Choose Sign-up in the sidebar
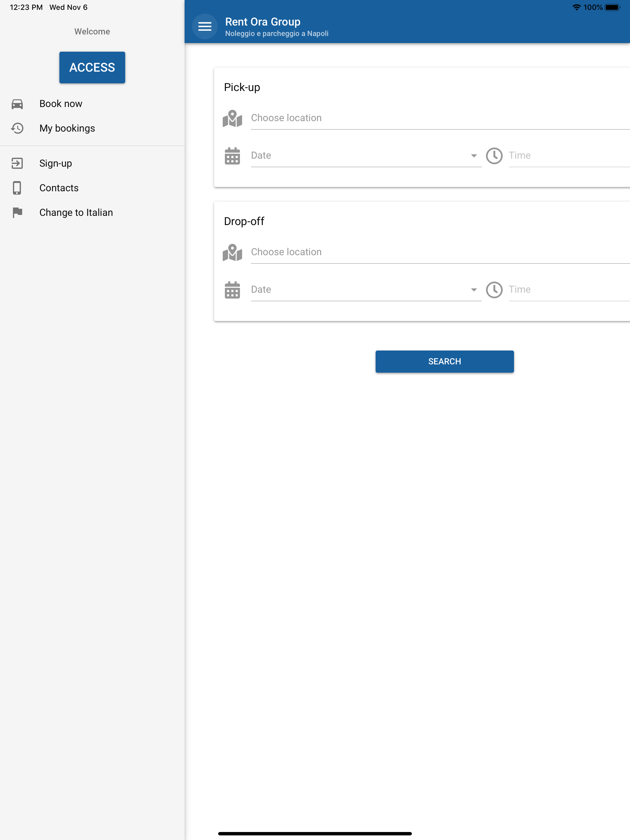This screenshot has height=840, width=630. pos(92,163)
